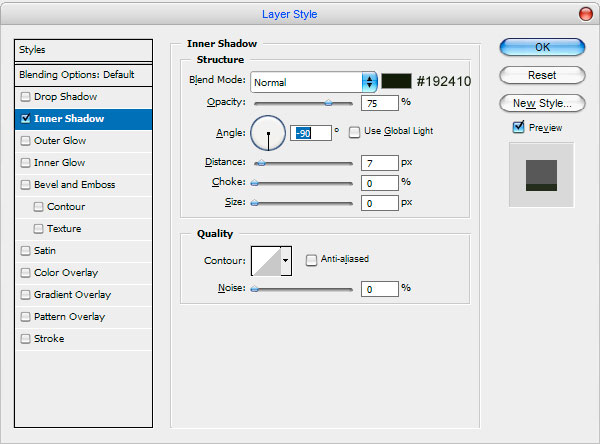Click the Opacity value field
This screenshot has width=600, height=444.
380,103
